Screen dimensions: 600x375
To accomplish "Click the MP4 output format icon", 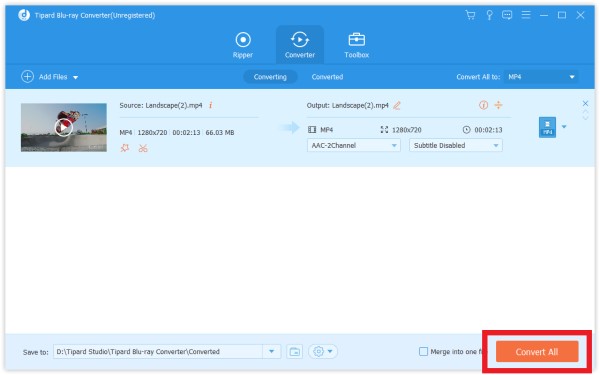I will (x=547, y=127).
